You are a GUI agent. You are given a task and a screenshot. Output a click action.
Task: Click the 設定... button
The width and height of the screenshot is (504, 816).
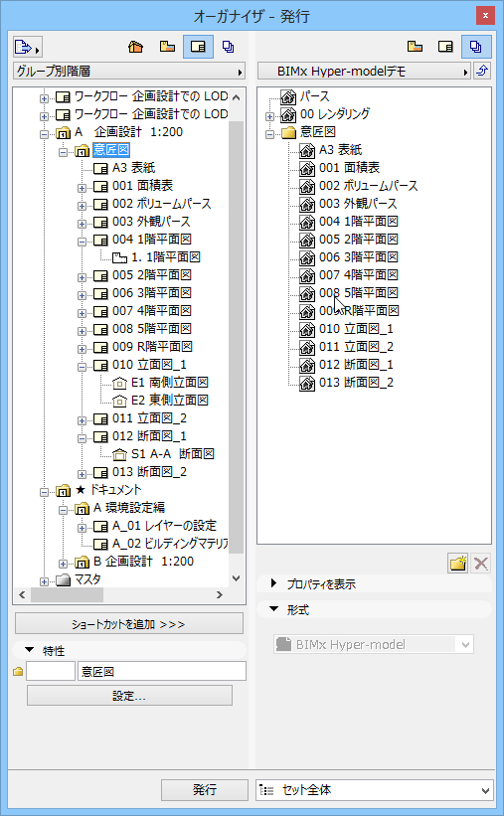tap(129, 696)
